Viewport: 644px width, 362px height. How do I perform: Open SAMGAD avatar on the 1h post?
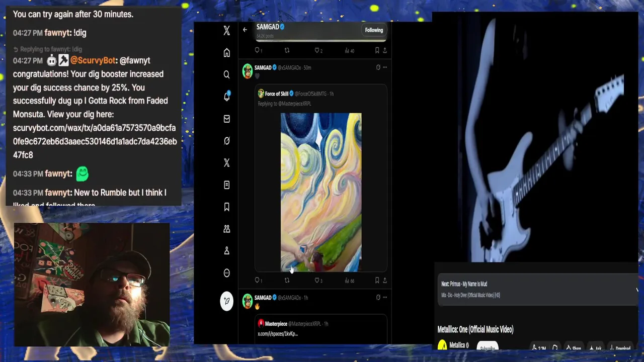[x=248, y=301]
